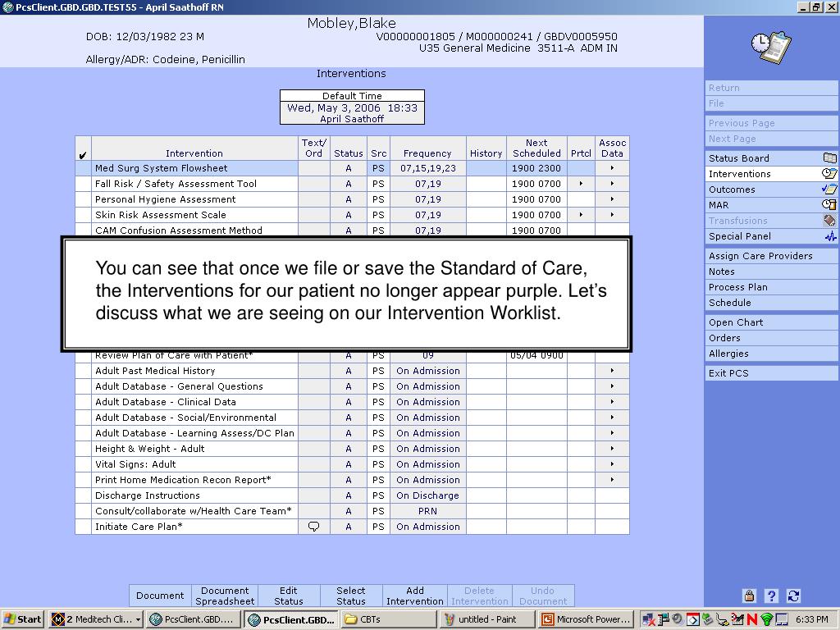Open Process Plan
This screenshot has width=840, height=630.
pyautogui.click(x=771, y=287)
